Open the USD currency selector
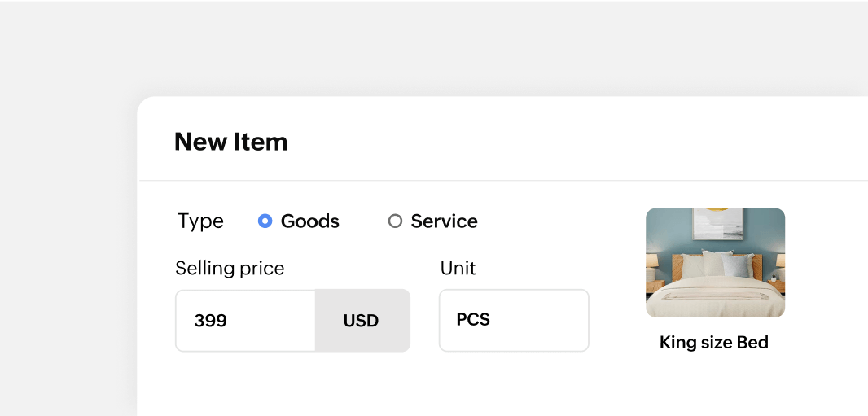 362,321
